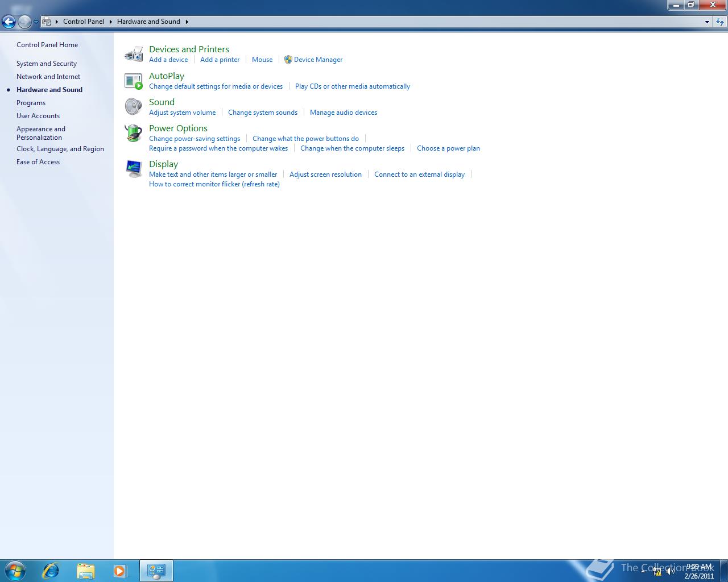Click Hardware and Sound in the breadcrumb
The height and width of the screenshot is (582, 728).
(x=148, y=22)
